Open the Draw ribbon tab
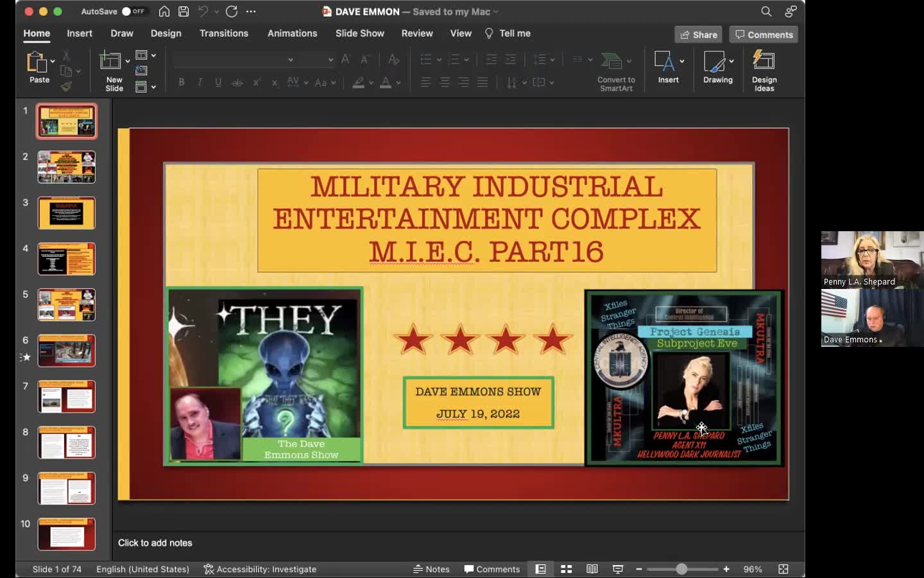 (122, 33)
